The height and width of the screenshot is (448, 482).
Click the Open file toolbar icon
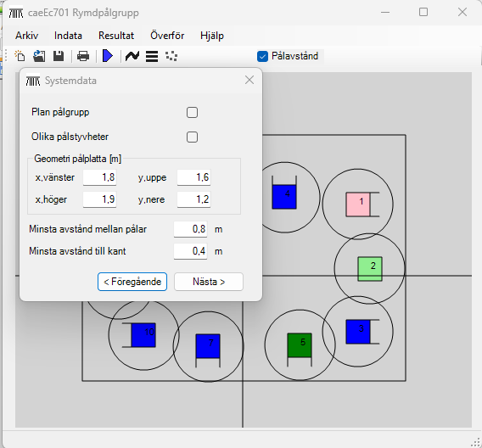39,56
